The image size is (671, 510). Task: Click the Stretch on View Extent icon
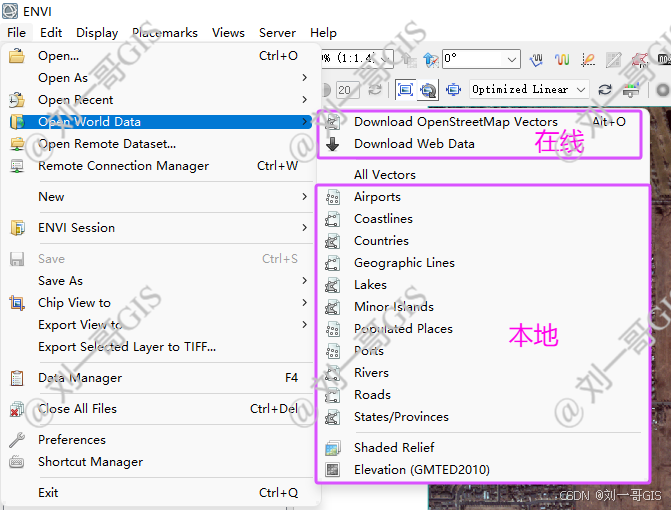point(428,89)
